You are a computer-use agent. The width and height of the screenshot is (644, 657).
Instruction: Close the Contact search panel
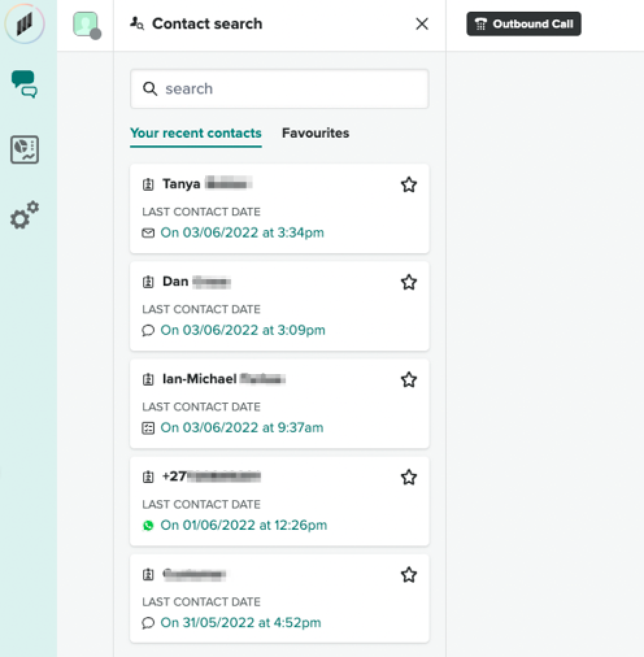click(x=422, y=24)
